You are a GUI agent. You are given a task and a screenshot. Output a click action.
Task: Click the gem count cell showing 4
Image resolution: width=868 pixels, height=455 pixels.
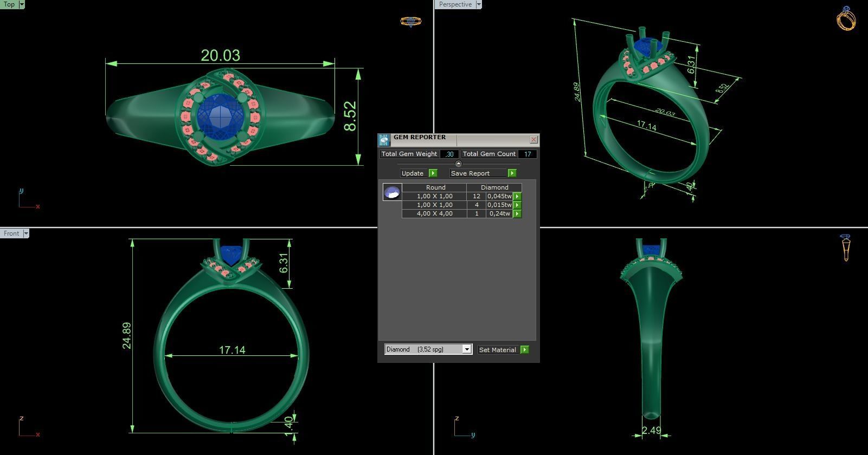point(477,205)
